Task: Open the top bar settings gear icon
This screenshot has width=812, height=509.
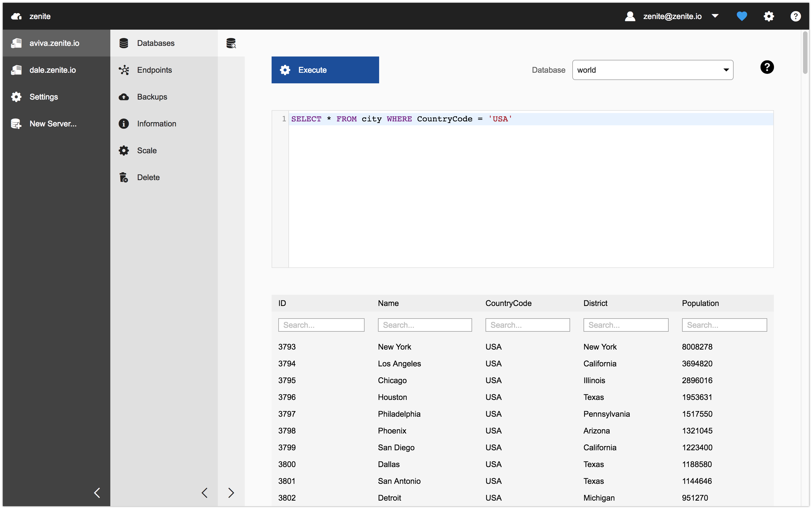Action: coord(769,16)
